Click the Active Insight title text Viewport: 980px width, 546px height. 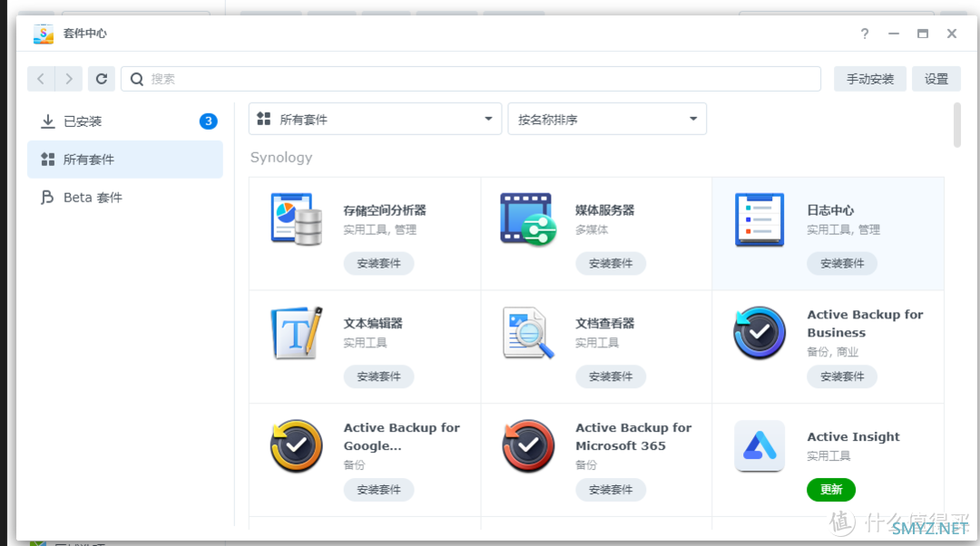pos(853,436)
